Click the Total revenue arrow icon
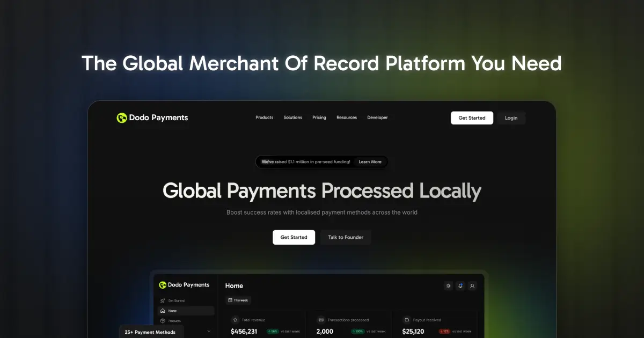The width and height of the screenshot is (644, 338). coord(235,319)
